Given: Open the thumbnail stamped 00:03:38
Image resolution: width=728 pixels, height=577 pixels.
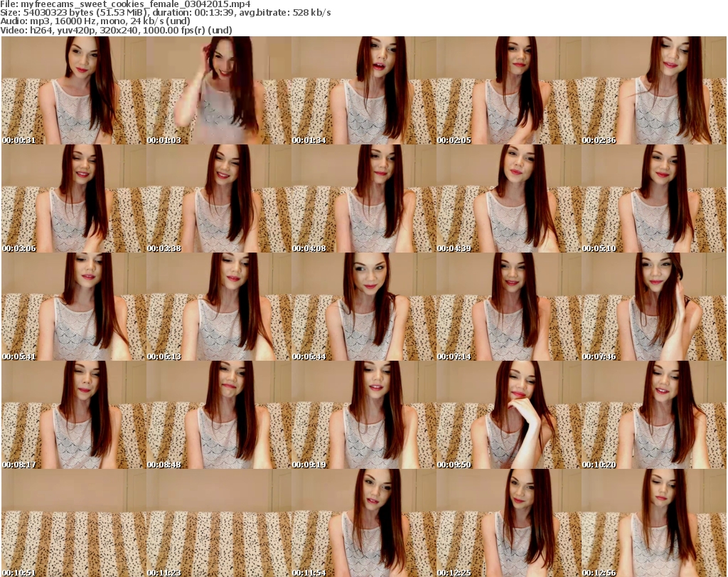Looking at the screenshot, I should point(219,198).
